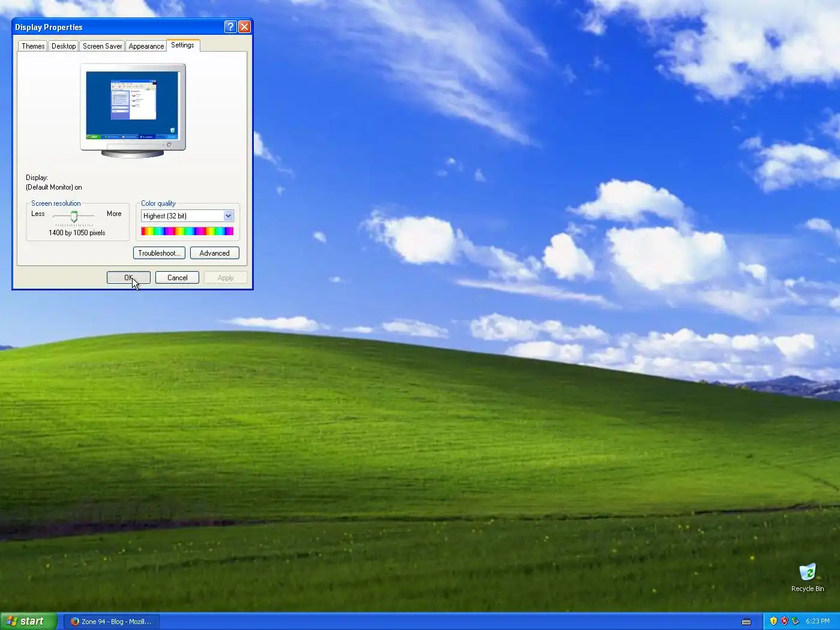Click the Screen resolution slider handle

tap(74, 217)
